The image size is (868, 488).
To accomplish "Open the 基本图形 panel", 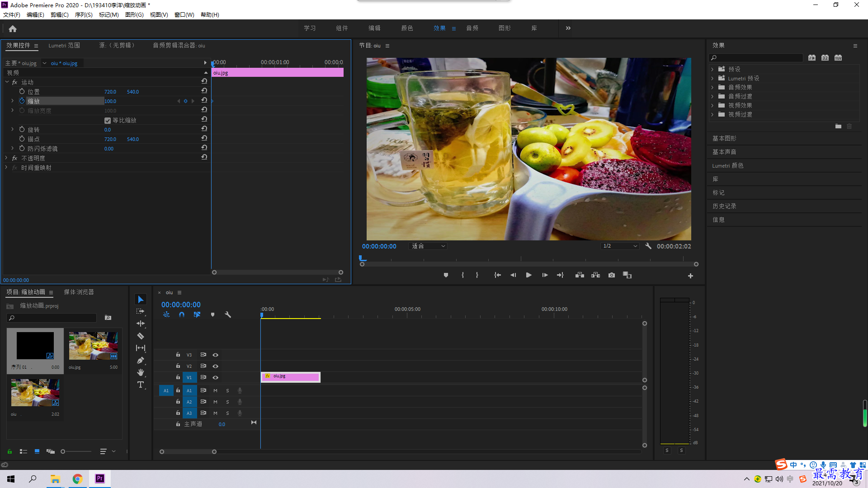I will click(x=724, y=138).
